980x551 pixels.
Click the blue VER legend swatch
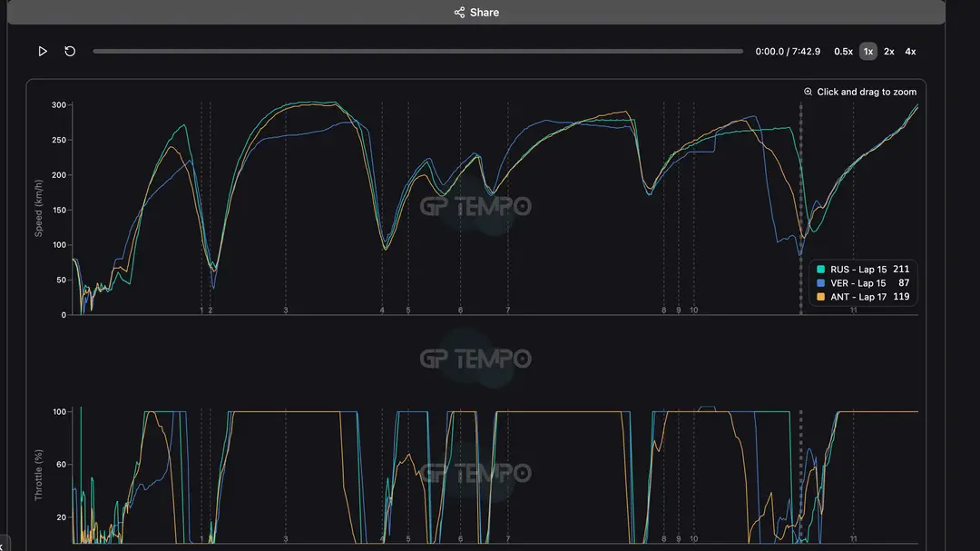click(820, 283)
